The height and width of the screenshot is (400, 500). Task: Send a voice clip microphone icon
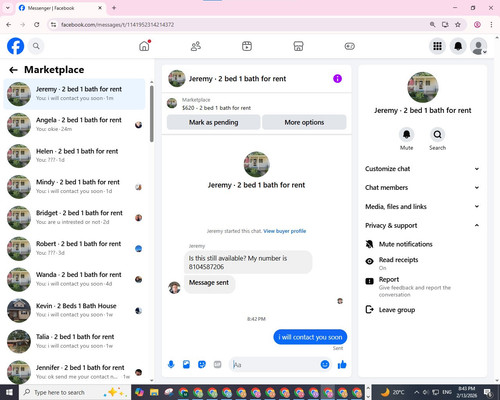[x=171, y=364]
